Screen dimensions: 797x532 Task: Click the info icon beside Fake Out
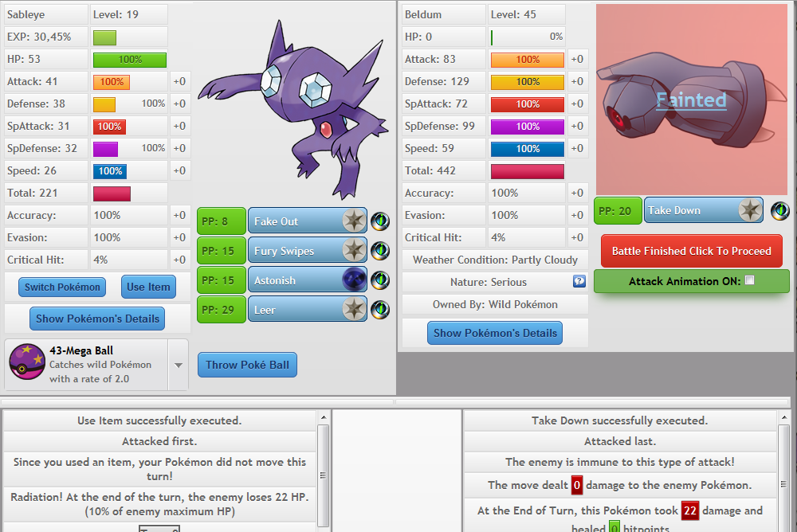380,221
